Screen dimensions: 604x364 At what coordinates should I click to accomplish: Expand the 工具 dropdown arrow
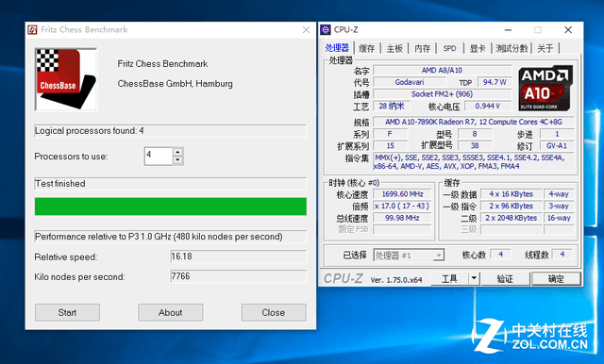[474, 279]
